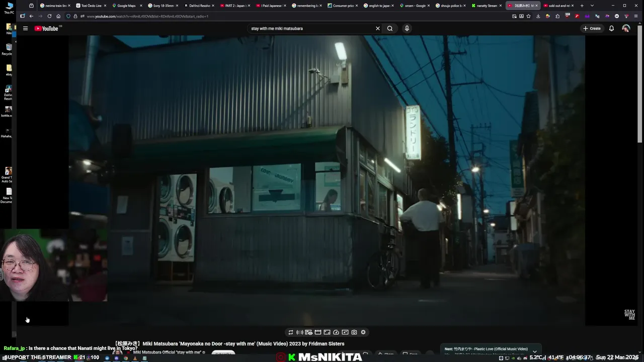644x362 pixels.
Task: Expand the tab list dropdown arrow
Action: pyautogui.click(x=592, y=6)
